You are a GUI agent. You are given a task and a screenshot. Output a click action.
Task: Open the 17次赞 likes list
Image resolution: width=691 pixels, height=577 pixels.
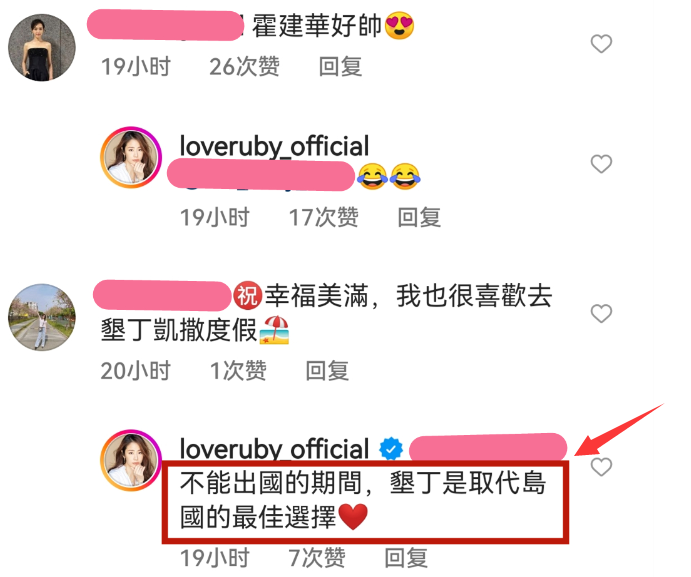tap(323, 217)
